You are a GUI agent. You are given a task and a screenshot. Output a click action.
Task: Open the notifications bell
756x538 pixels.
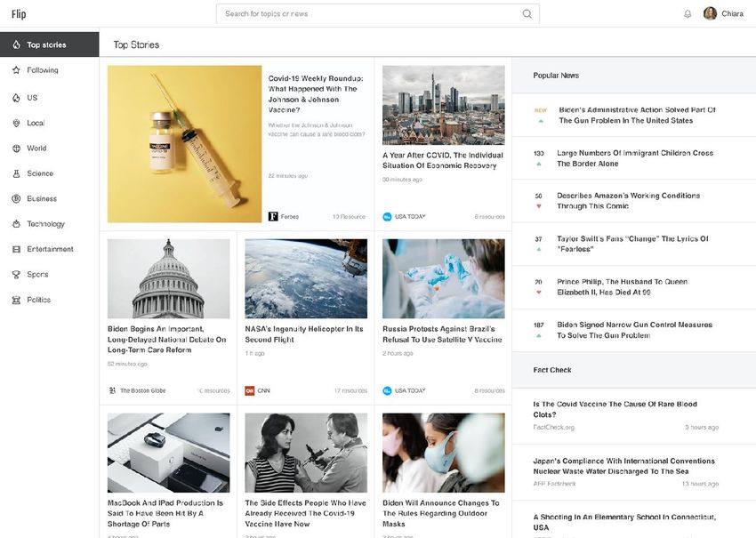point(688,14)
